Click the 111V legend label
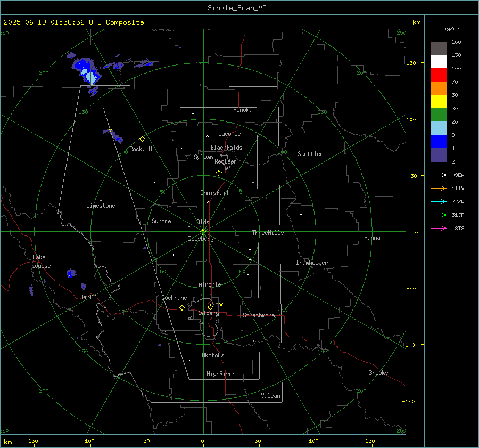This screenshot has width=479, height=448. pyautogui.click(x=458, y=189)
